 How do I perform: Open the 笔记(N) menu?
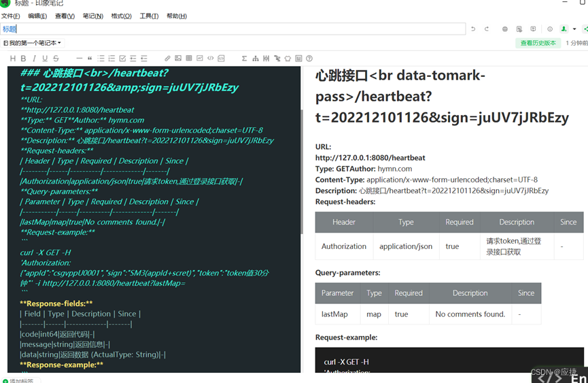[93, 16]
